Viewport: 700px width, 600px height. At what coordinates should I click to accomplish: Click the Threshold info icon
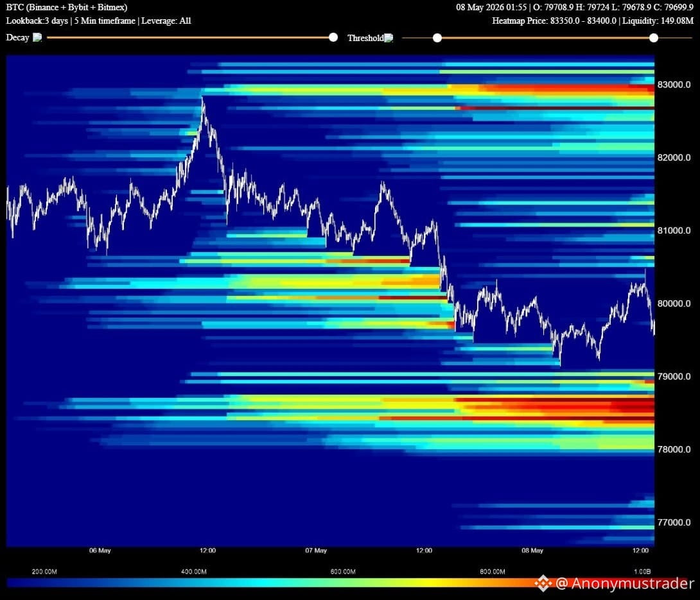coord(389,38)
